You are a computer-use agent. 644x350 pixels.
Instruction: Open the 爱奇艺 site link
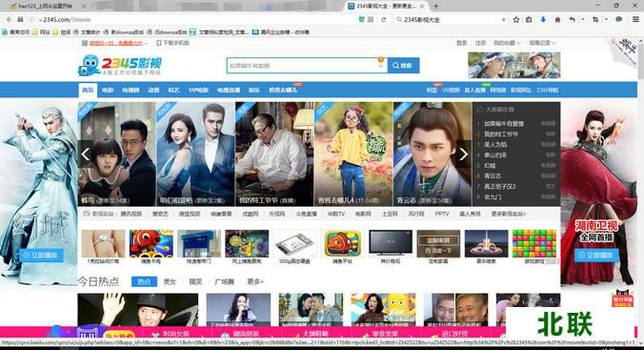(x=160, y=214)
